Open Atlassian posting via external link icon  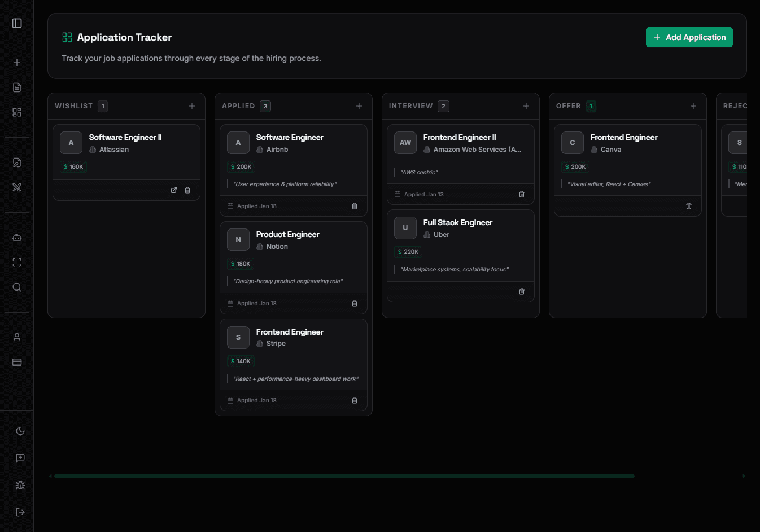(x=173, y=190)
